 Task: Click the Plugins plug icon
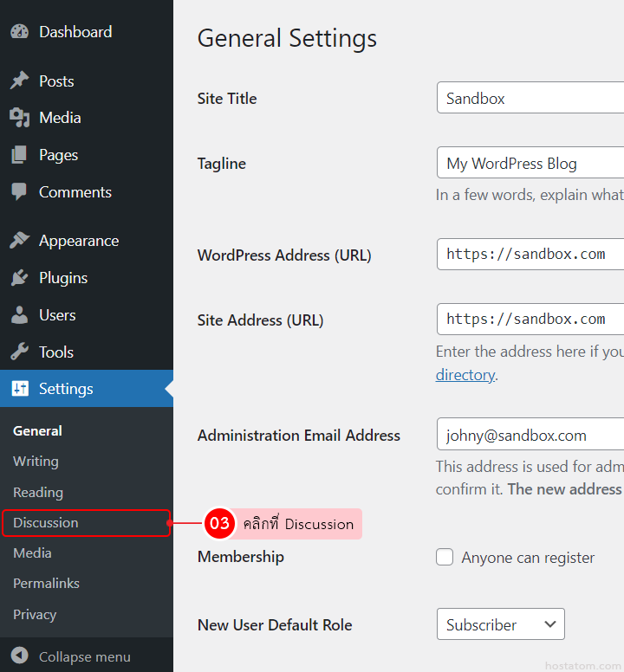click(19, 278)
